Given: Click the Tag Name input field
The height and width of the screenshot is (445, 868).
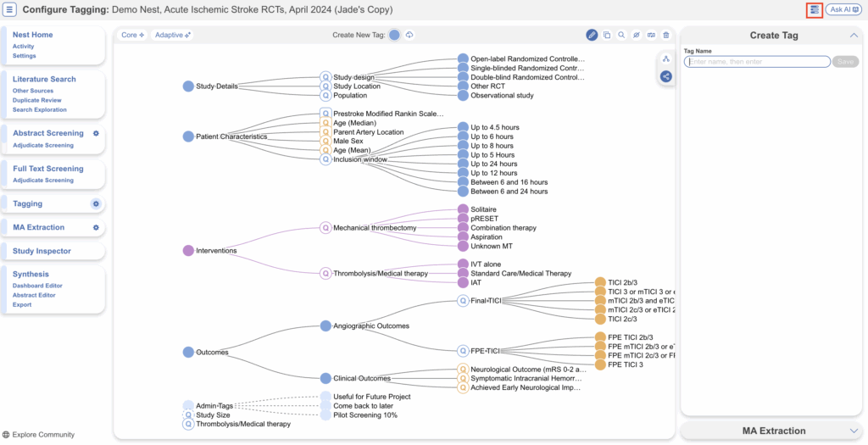Looking at the screenshot, I should click(x=756, y=62).
